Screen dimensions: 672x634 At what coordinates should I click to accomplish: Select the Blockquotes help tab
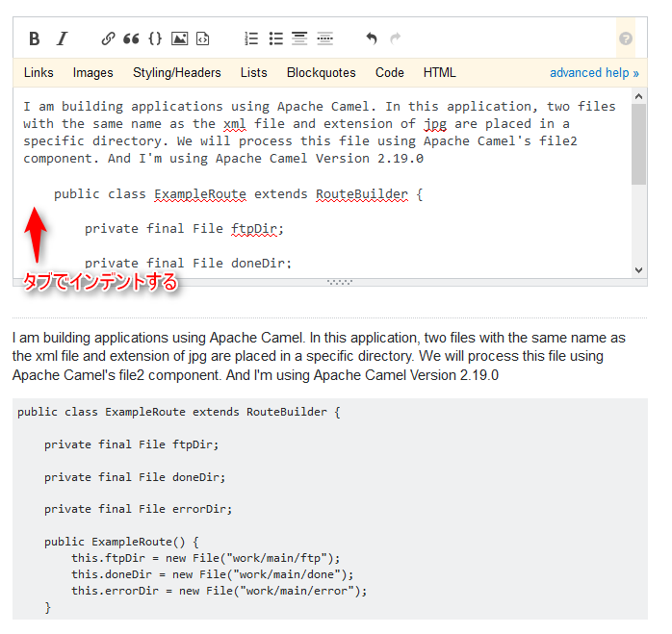click(321, 72)
